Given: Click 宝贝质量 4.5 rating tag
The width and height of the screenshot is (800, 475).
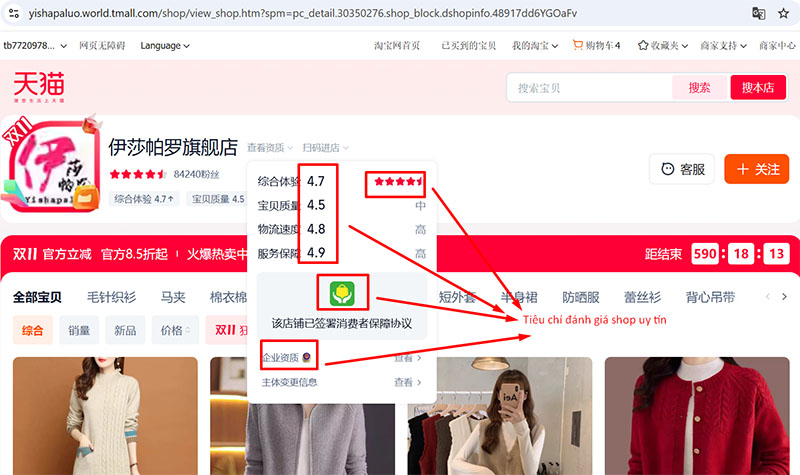Looking at the screenshot, I should coord(218,199).
